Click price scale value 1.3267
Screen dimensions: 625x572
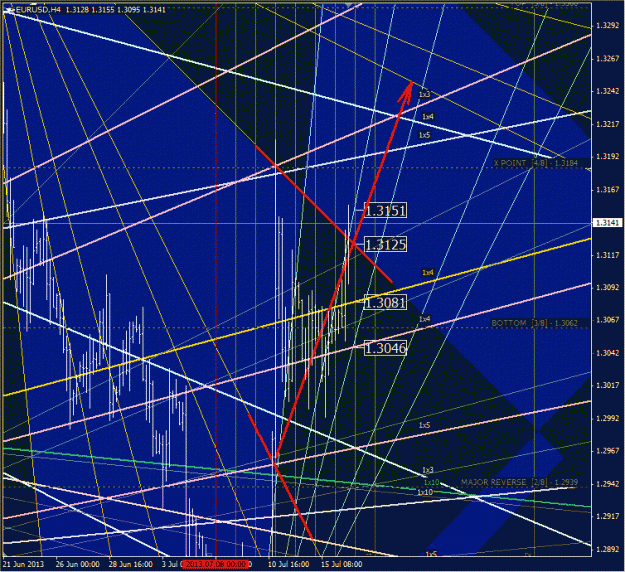(607, 59)
